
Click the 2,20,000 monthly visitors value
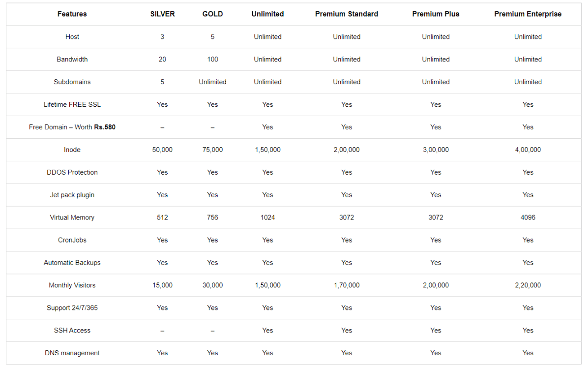click(528, 285)
